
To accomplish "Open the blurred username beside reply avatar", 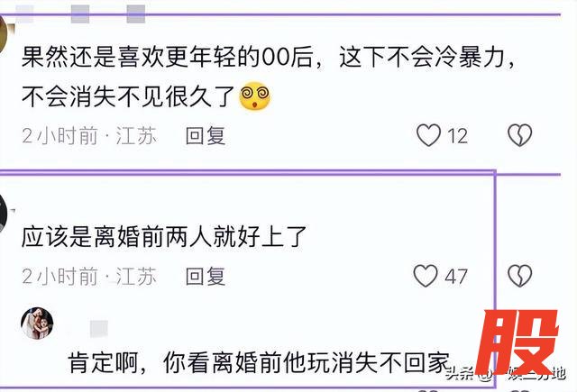I will click(99, 328).
